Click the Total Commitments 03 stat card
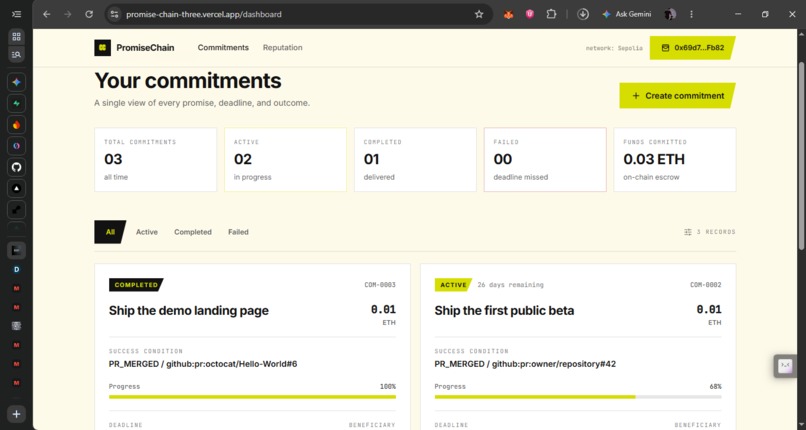The width and height of the screenshot is (806, 430). pyautogui.click(x=156, y=160)
